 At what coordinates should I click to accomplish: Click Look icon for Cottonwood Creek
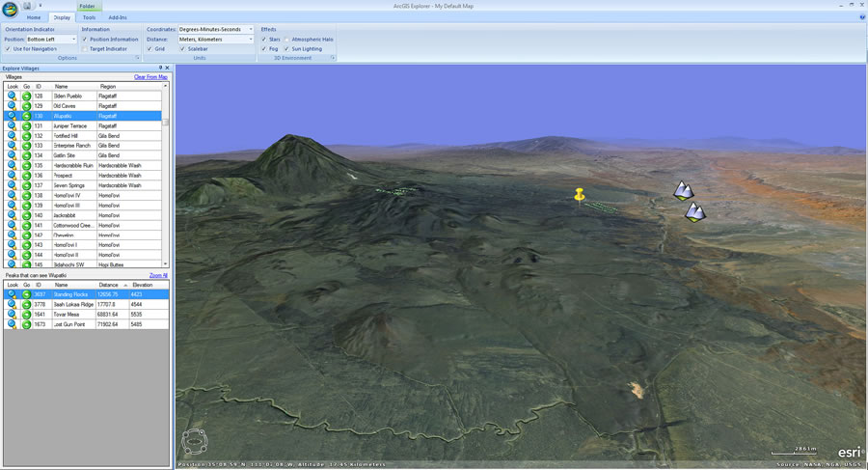pyautogui.click(x=13, y=226)
